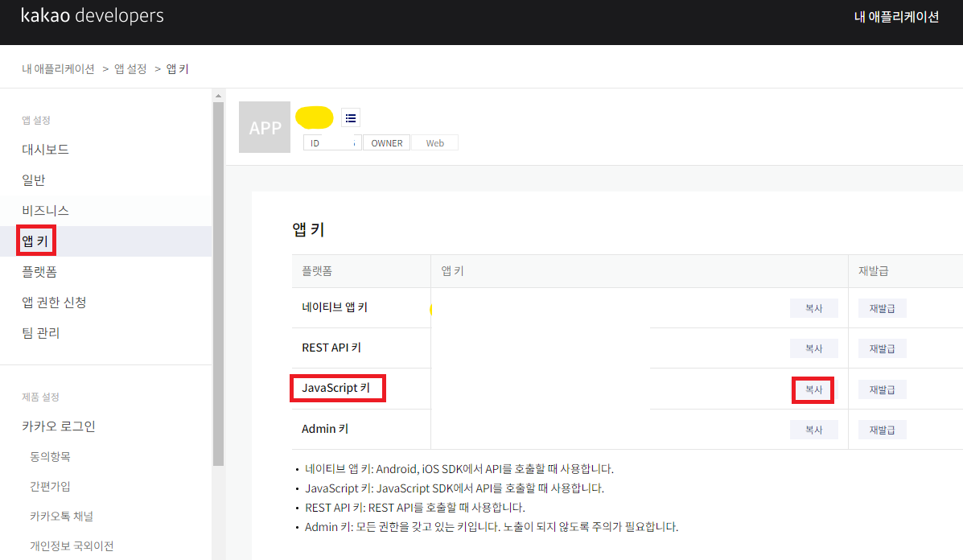Image resolution: width=963 pixels, height=560 pixels.
Task: Click the 재발급 column header
Action: (x=874, y=271)
